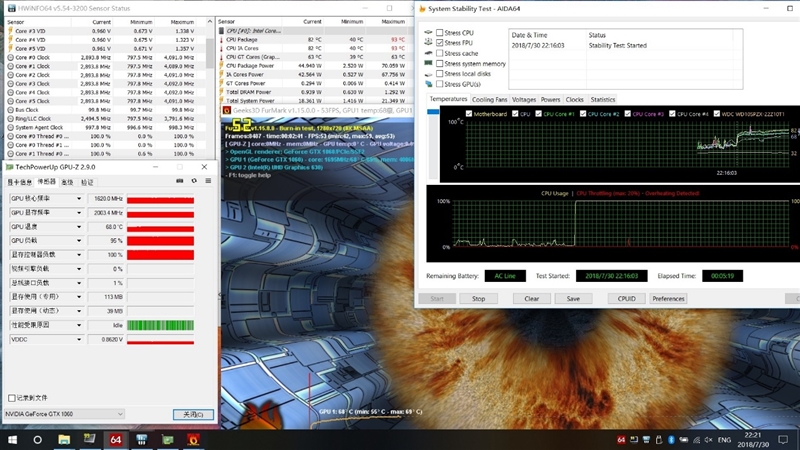
Task: Click the GPU-Z refresh icon
Action: pos(193,181)
